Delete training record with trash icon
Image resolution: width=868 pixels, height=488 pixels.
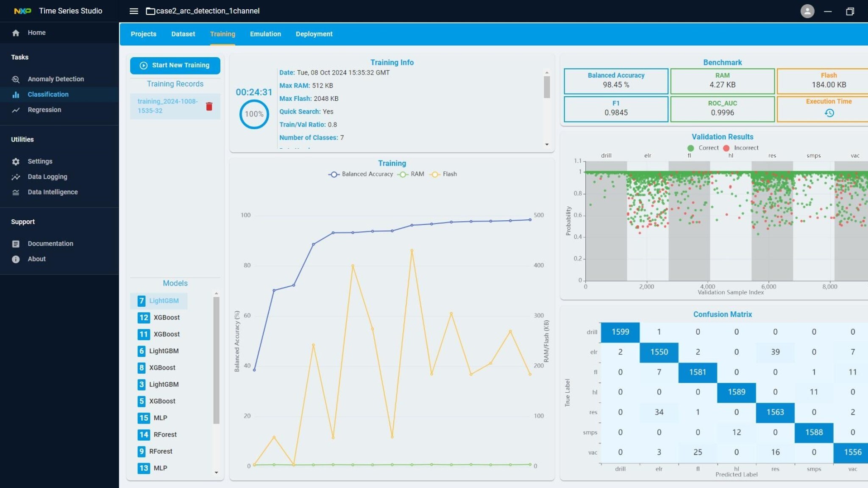point(209,106)
